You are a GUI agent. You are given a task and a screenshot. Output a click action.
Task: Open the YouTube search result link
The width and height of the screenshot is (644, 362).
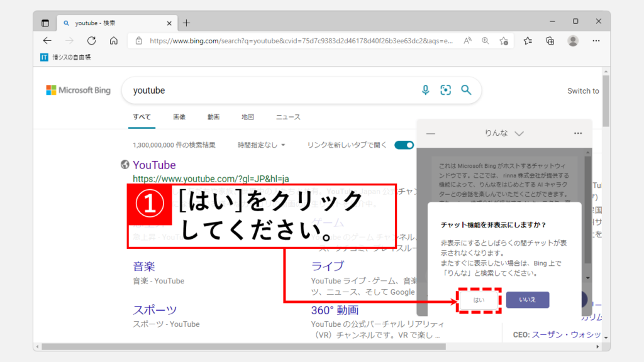(x=154, y=165)
